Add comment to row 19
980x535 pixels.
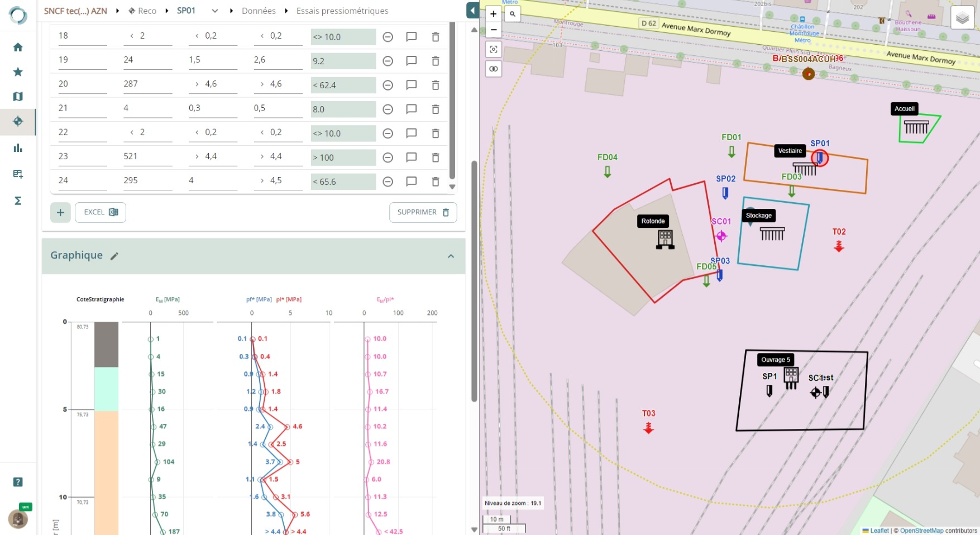(412, 61)
